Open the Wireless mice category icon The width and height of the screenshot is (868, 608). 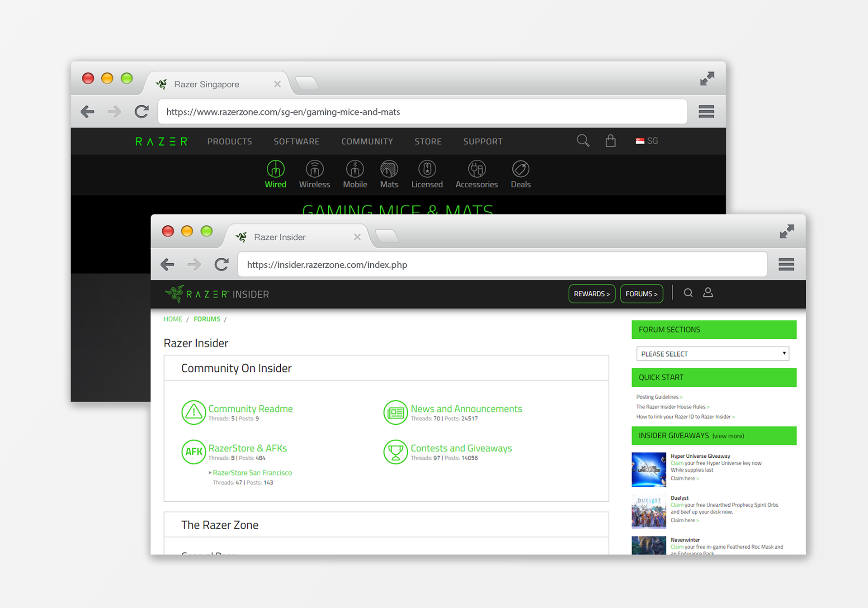pos(315,169)
